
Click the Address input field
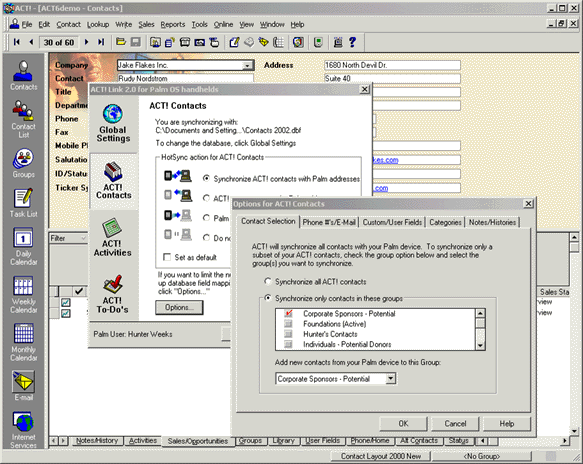pyautogui.click(x=392, y=65)
